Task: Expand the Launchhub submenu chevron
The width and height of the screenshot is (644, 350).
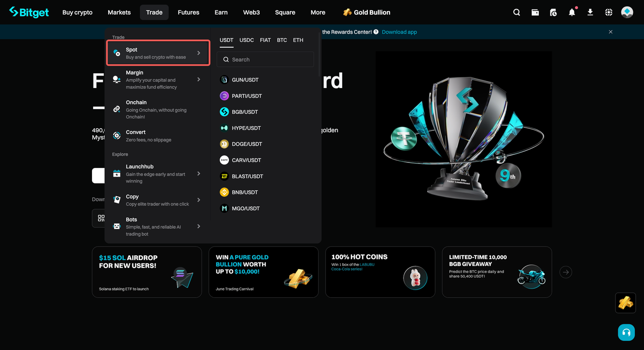Action: [199, 173]
